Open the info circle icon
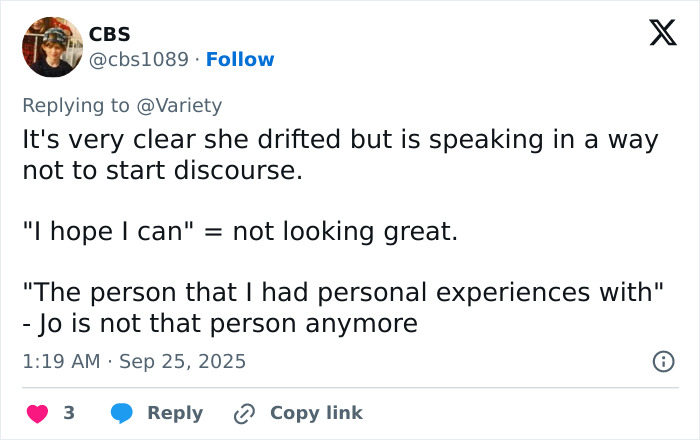The height and width of the screenshot is (440, 700). click(663, 361)
